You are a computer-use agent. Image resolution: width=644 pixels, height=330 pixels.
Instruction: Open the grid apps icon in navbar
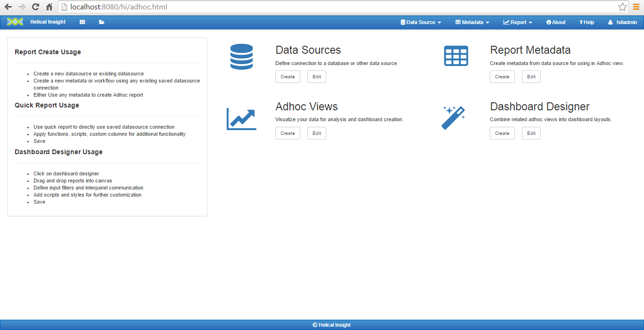(83, 22)
